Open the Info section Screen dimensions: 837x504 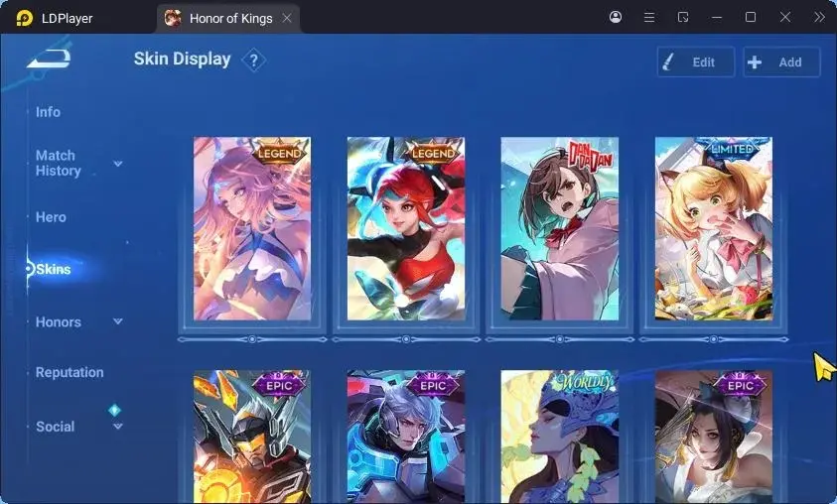(x=48, y=112)
